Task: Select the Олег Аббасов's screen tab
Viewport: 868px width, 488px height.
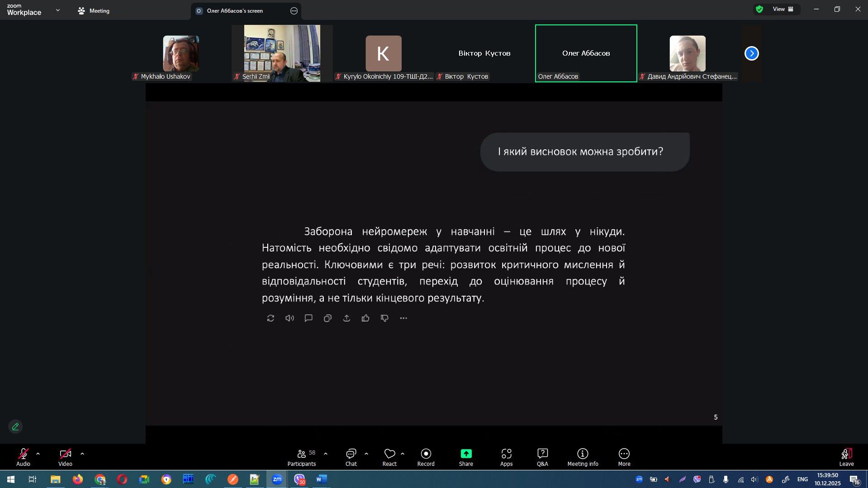Action: coord(235,11)
